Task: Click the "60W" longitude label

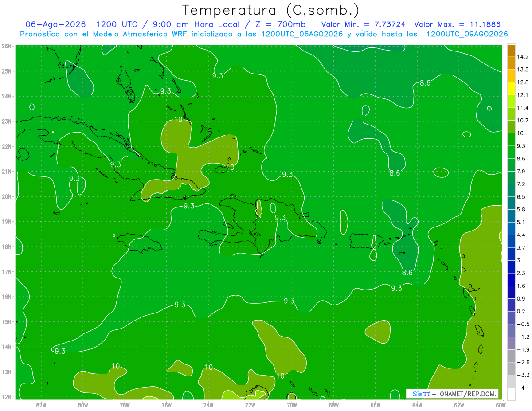Action: point(501,404)
